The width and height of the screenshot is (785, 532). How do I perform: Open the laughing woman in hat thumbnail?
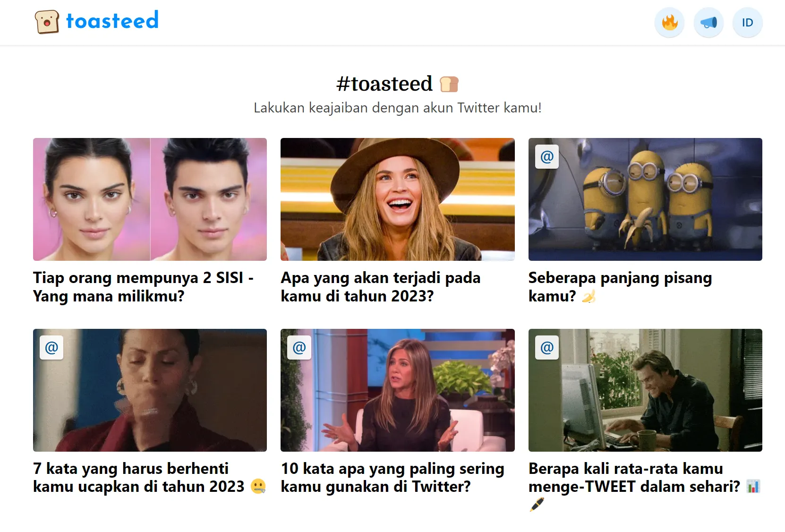397,199
